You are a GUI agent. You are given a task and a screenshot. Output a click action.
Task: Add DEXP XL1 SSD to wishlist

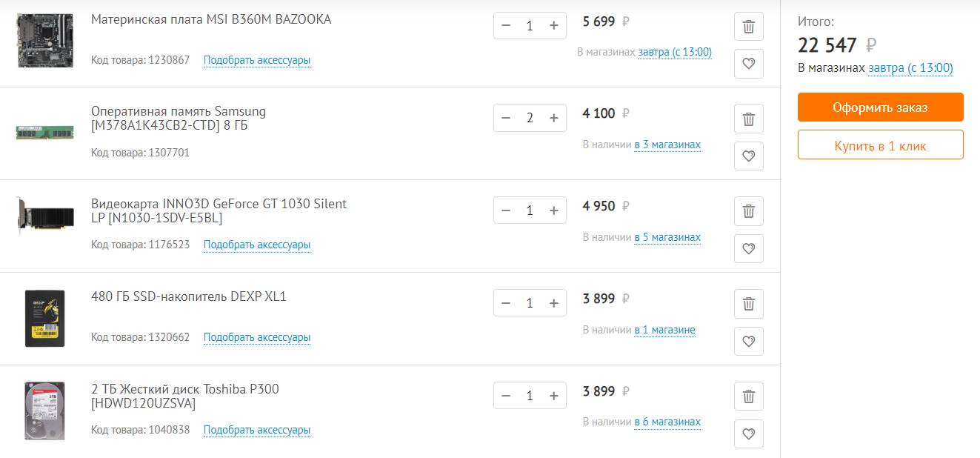pyautogui.click(x=748, y=341)
